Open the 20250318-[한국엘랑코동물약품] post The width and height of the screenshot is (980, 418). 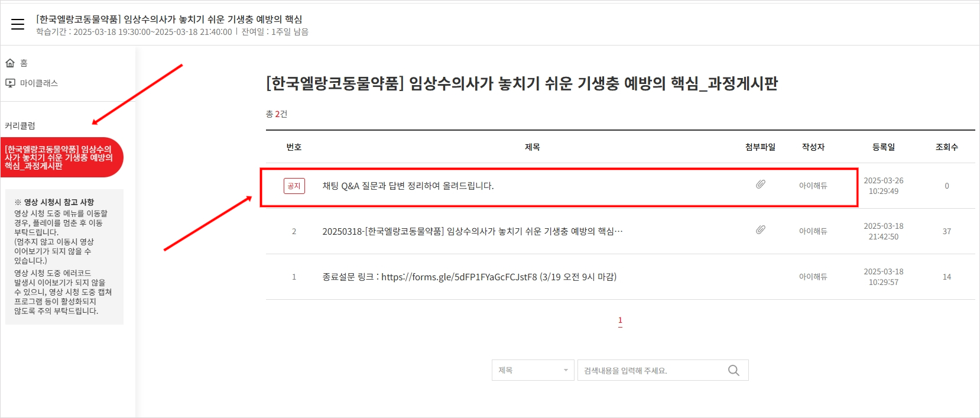click(x=472, y=231)
